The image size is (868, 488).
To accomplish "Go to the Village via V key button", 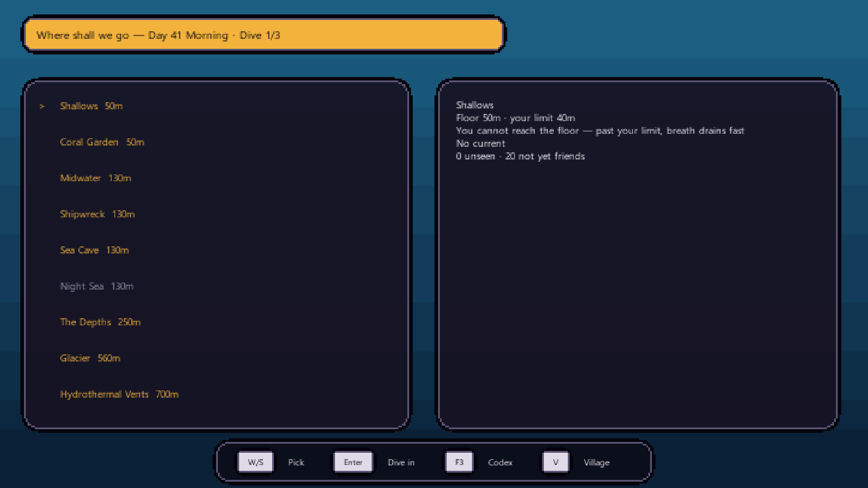I will pos(556,462).
